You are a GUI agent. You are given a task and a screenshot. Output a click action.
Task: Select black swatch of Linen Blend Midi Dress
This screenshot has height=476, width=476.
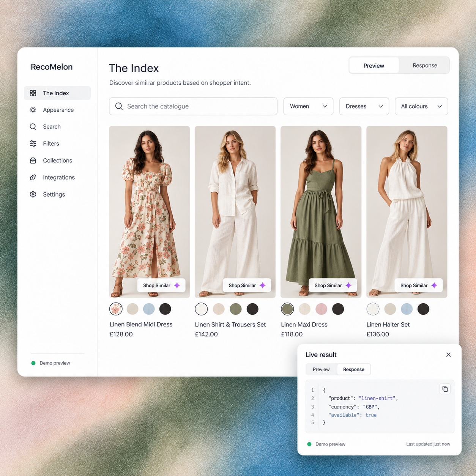(x=165, y=309)
